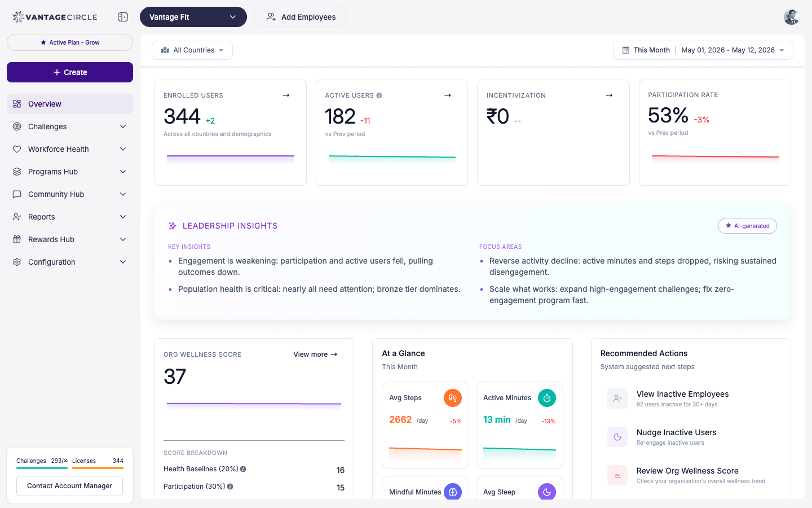
Task: Click the Active Plan - Grow badge
Action: (70, 42)
